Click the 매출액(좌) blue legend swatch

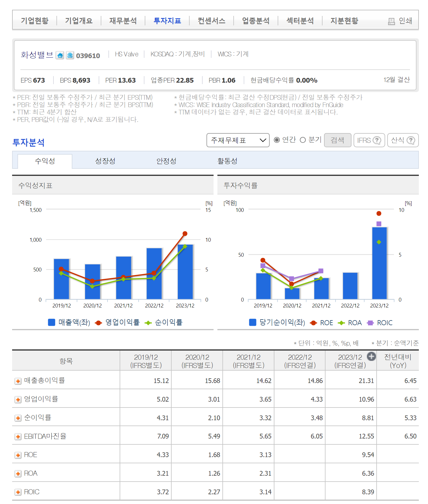52,322
